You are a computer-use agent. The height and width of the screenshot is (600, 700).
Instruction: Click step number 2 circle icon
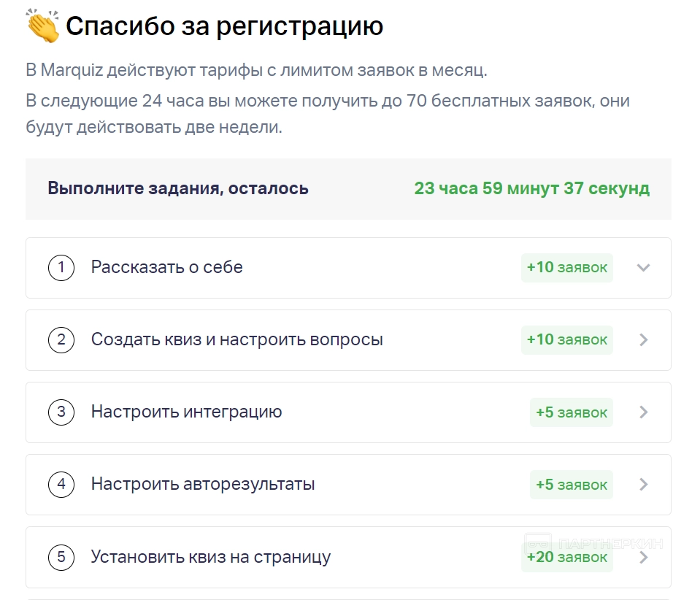click(61, 340)
